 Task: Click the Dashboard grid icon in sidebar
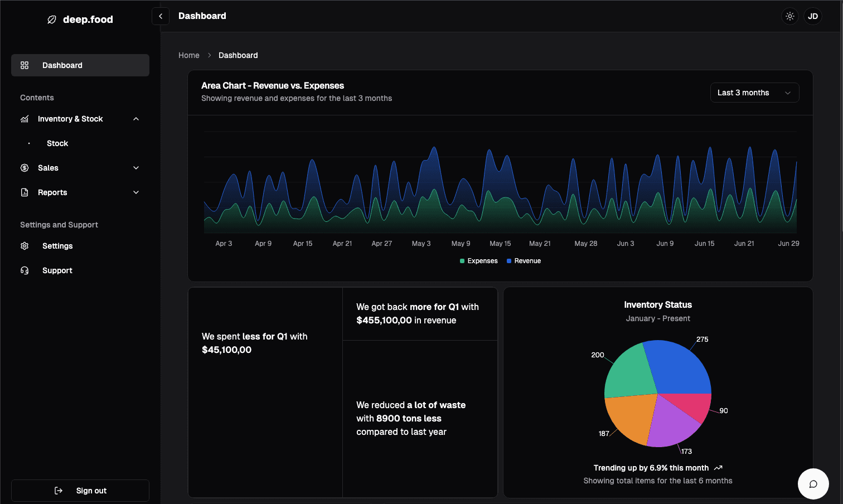click(x=25, y=65)
